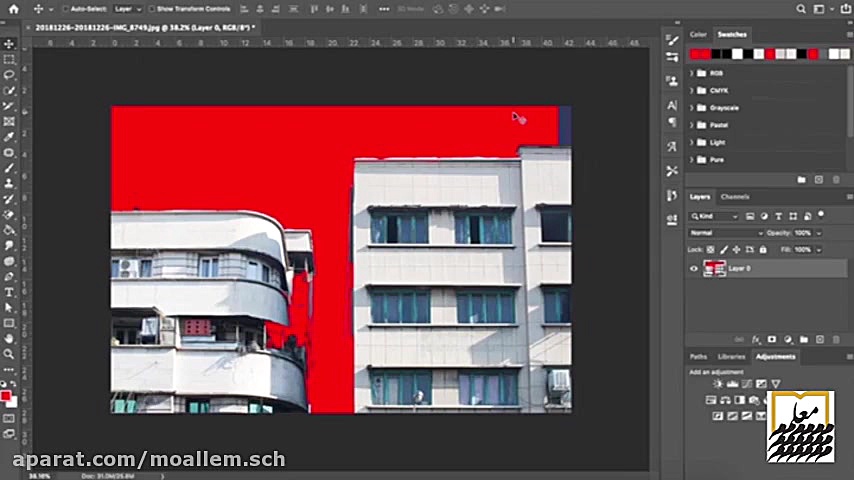Select the Eraser tool
Image resolution: width=854 pixels, height=480 pixels.
pyautogui.click(x=9, y=215)
